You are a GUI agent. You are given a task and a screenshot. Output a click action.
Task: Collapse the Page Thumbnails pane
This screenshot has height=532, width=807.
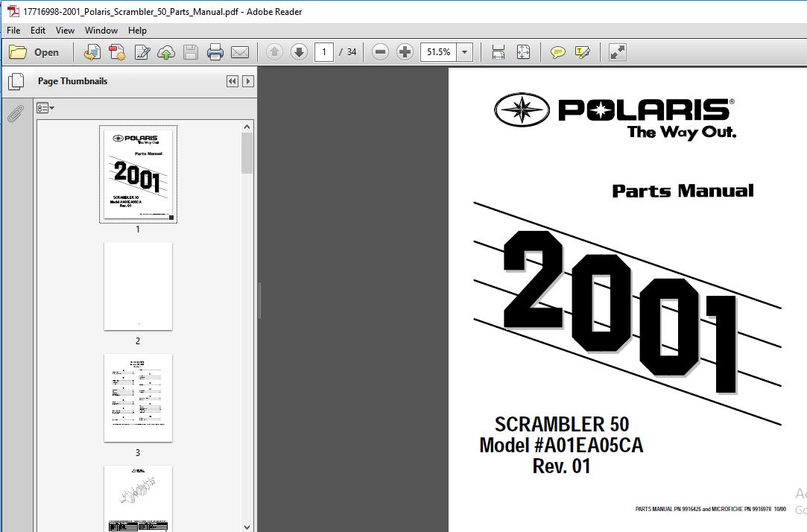click(232, 80)
